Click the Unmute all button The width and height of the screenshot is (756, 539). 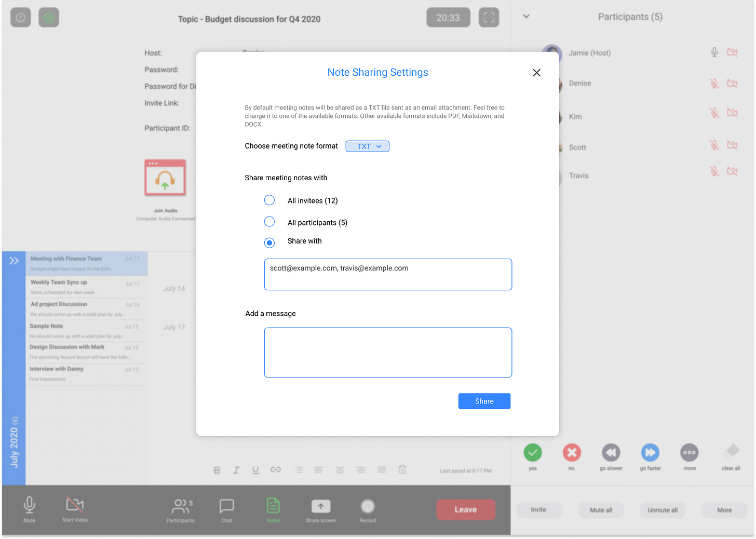(x=663, y=510)
